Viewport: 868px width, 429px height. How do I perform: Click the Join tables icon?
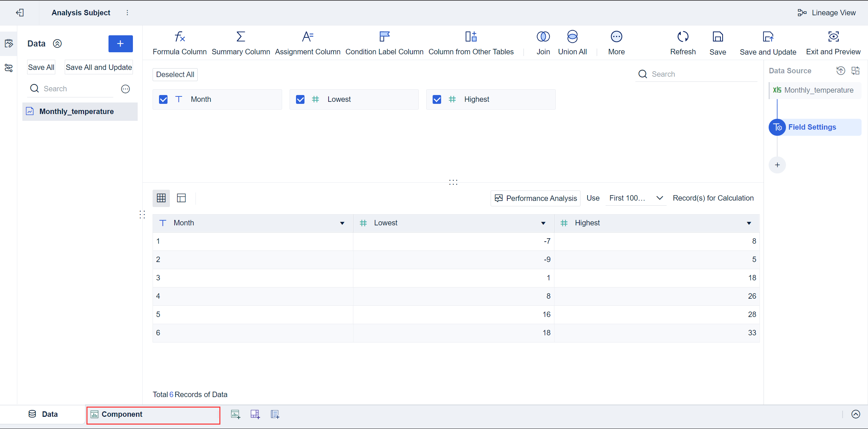pos(543,37)
